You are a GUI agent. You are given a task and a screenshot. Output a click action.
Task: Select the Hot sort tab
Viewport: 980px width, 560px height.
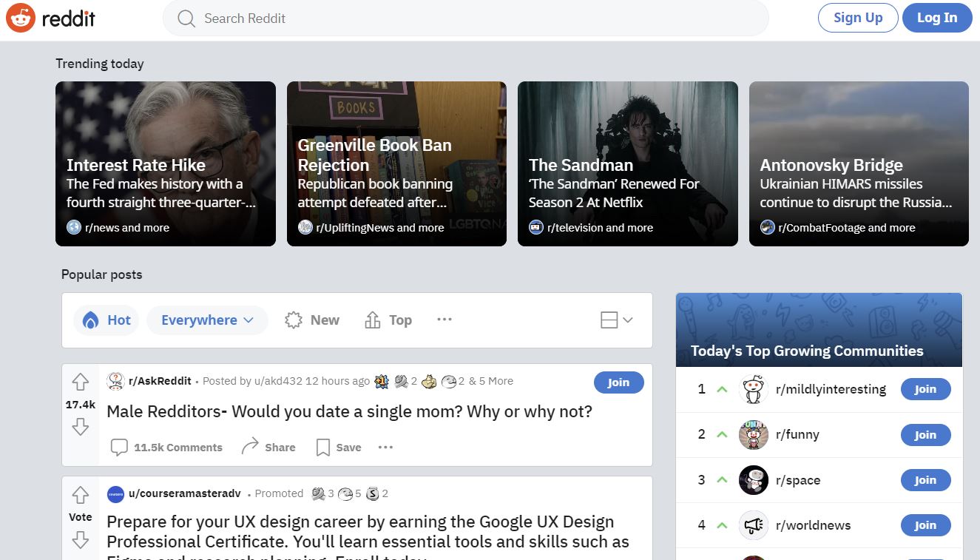click(106, 320)
